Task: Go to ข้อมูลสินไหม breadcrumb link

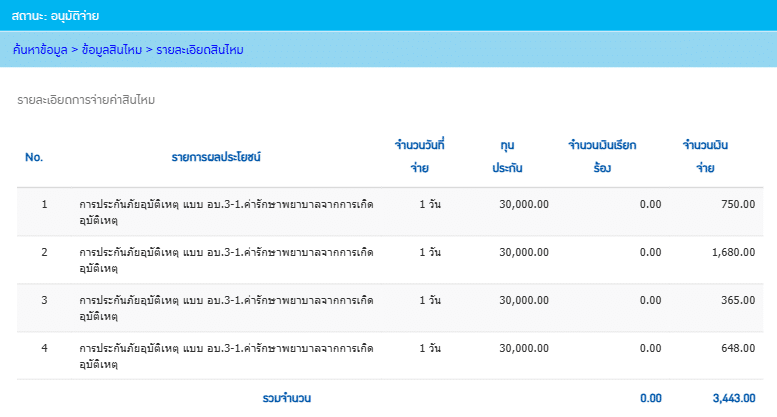Action: [112, 50]
